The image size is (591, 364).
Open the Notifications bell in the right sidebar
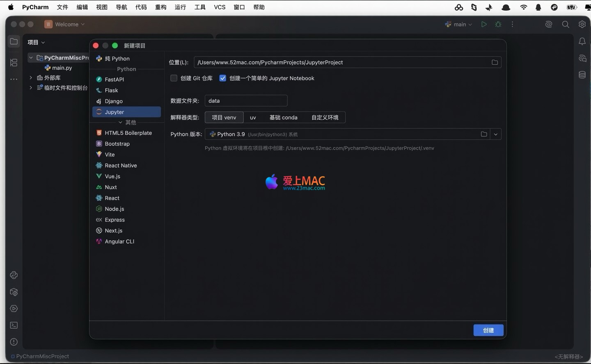(x=582, y=41)
